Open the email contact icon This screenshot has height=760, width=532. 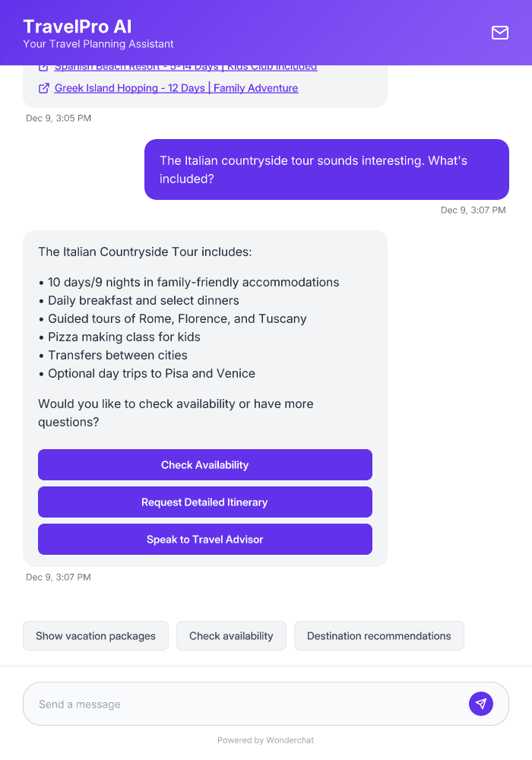499,33
